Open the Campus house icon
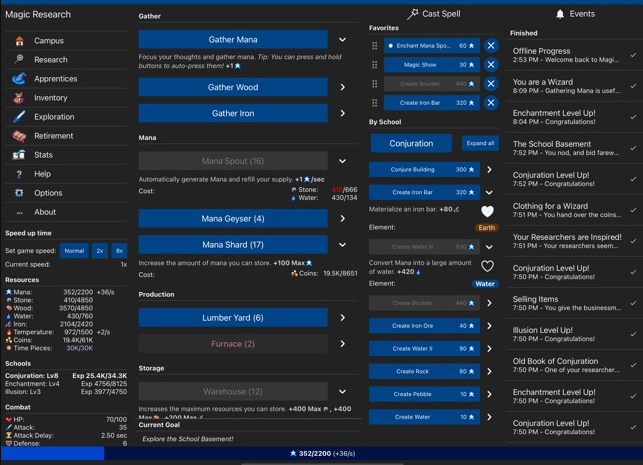 (x=19, y=41)
